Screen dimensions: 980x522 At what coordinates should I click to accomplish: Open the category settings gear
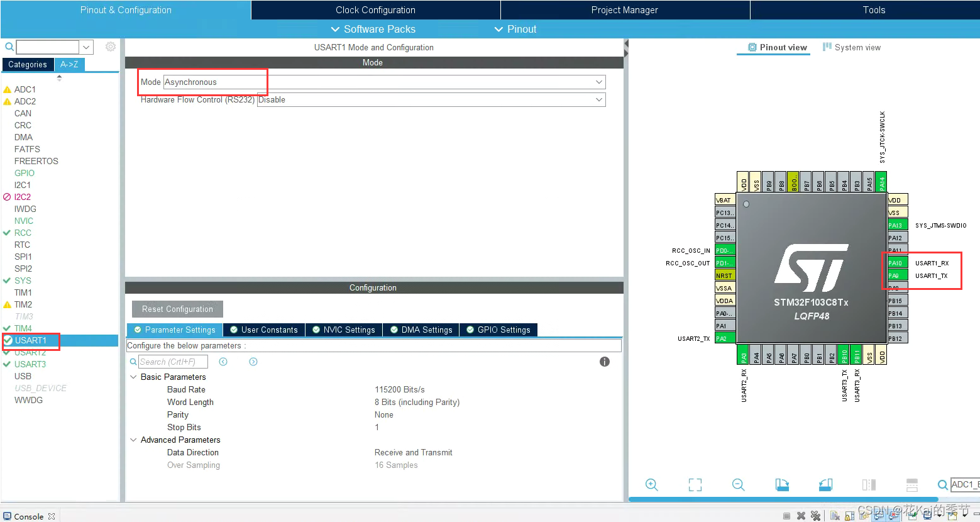pyautogui.click(x=111, y=47)
